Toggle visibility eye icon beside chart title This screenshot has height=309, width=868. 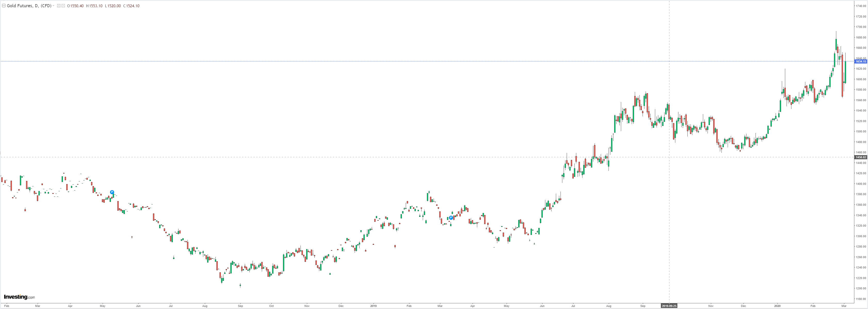[x=59, y=6]
